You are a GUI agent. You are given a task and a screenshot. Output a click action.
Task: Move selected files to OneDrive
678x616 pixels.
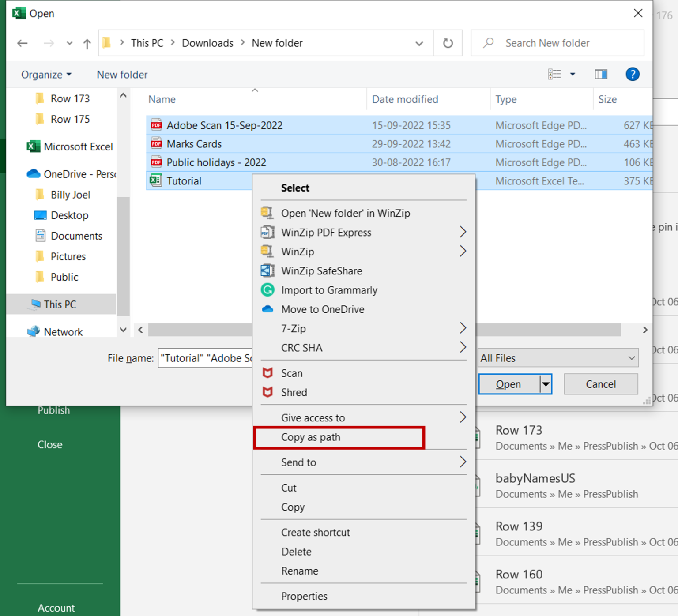(x=323, y=309)
